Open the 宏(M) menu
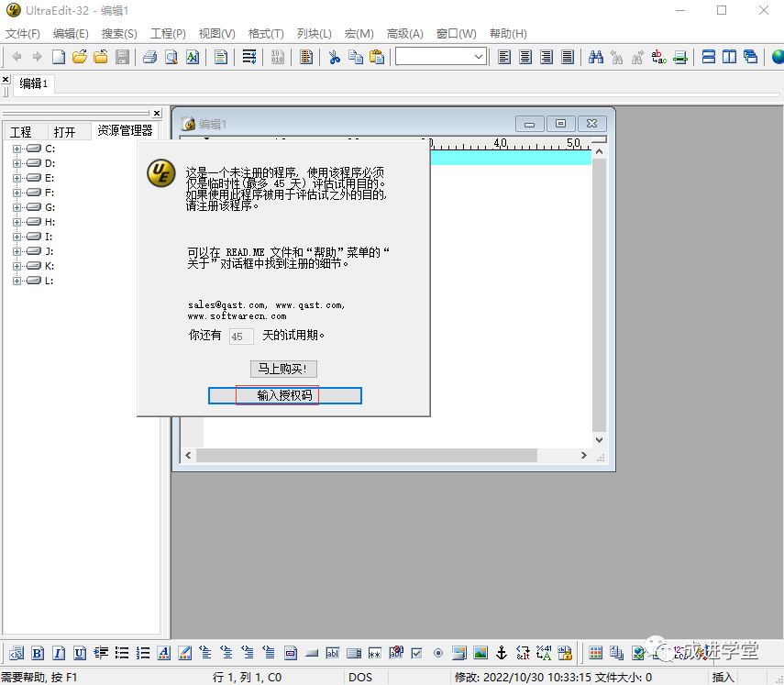This screenshot has height=685, width=784. pos(359,34)
